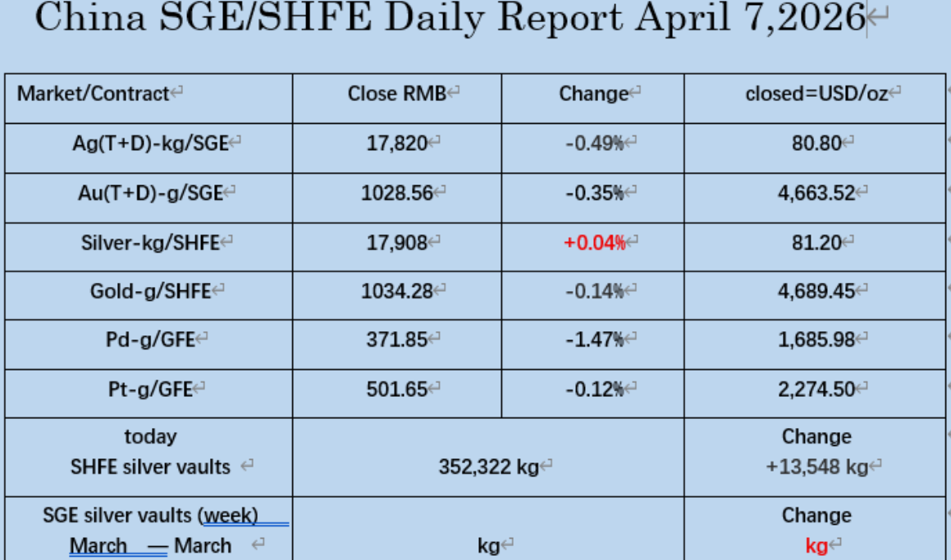Screen dimensions: 951x560
Task: Click the 4,663.52 USD/oz value
Action: [x=816, y=193]
